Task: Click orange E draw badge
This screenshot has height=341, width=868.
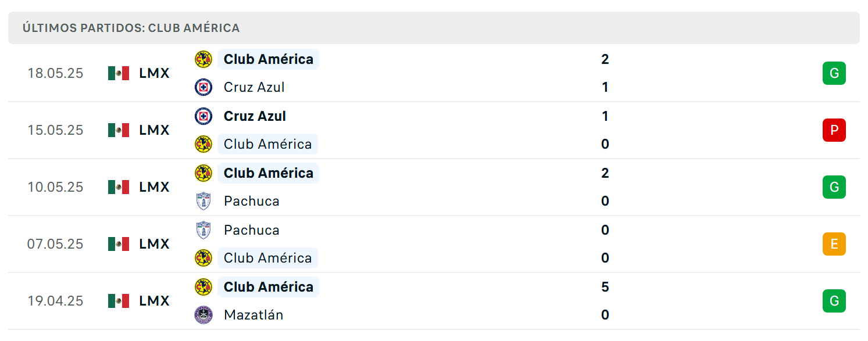Action: coord(834,244)
